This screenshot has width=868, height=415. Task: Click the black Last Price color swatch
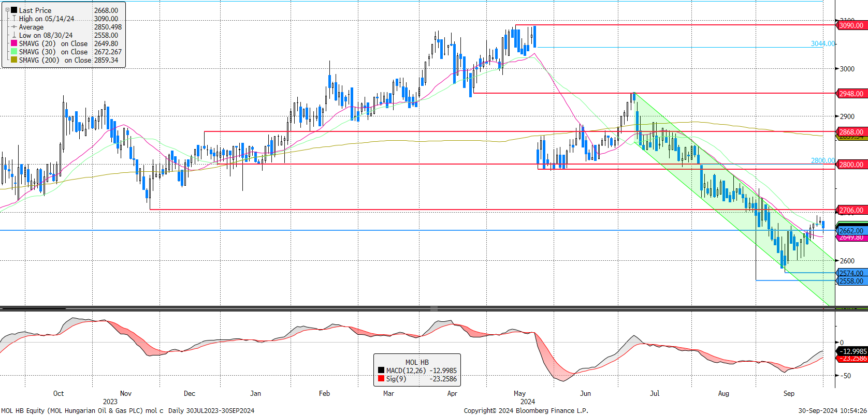pyautogui.click(x=14, y=10)
